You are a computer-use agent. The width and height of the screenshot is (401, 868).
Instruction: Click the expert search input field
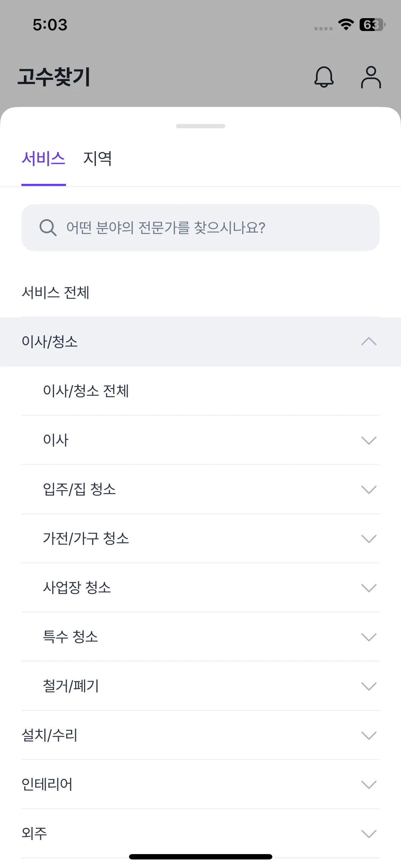pos(214,228)
